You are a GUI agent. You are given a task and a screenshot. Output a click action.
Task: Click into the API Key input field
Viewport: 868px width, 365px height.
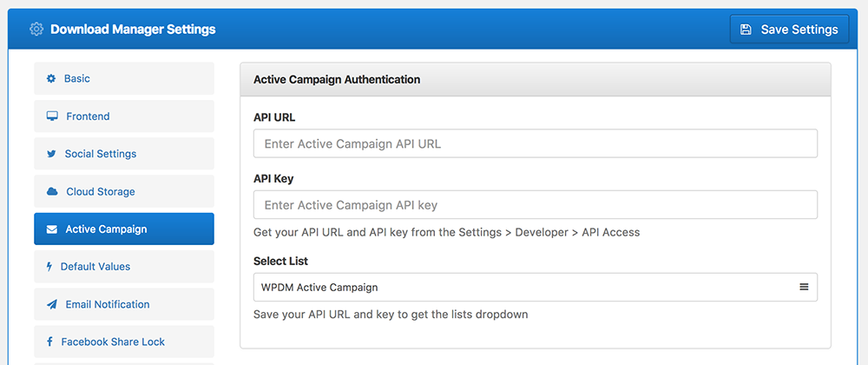pyautogui.click(x=536, y=205)
